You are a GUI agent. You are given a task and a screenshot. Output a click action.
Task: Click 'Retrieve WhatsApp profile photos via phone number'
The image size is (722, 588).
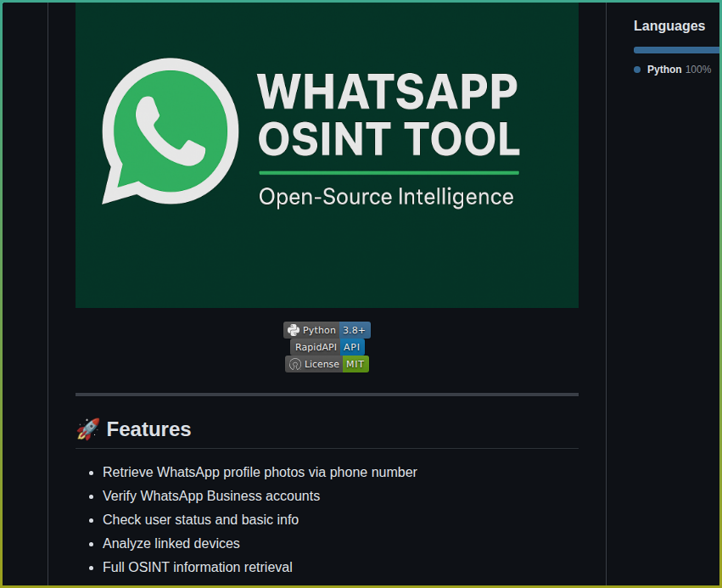[x=260, y=473]
